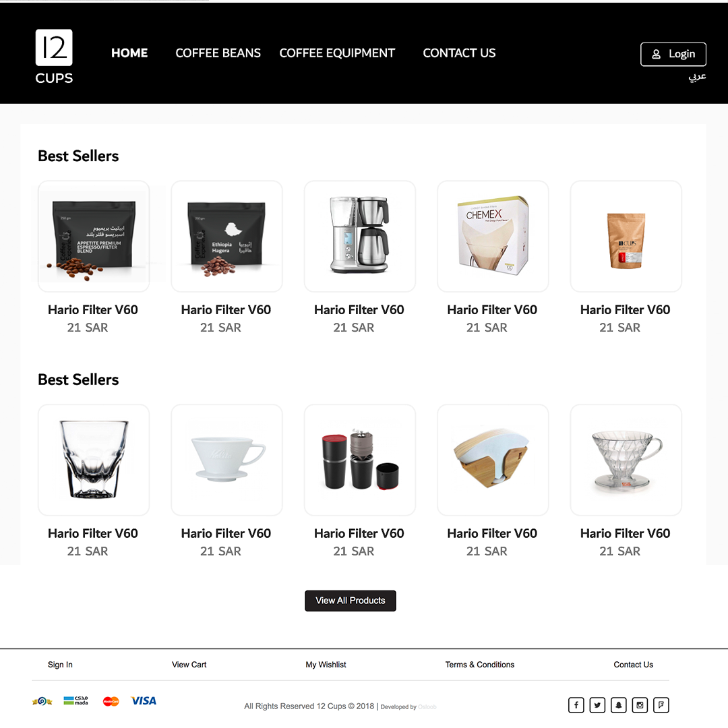Viewport: 728px width, 728px height.
Task: Open CONTACT US in the header
Action: (459, 53)
